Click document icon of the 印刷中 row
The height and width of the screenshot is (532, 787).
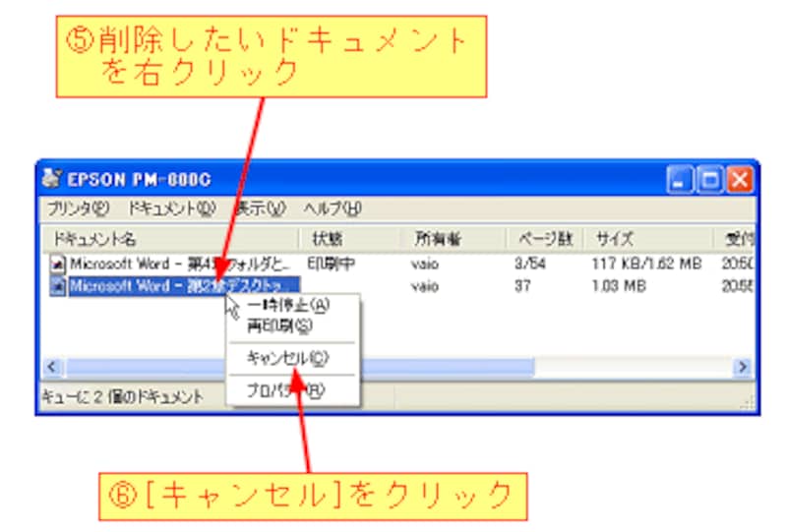coord(58,264)
